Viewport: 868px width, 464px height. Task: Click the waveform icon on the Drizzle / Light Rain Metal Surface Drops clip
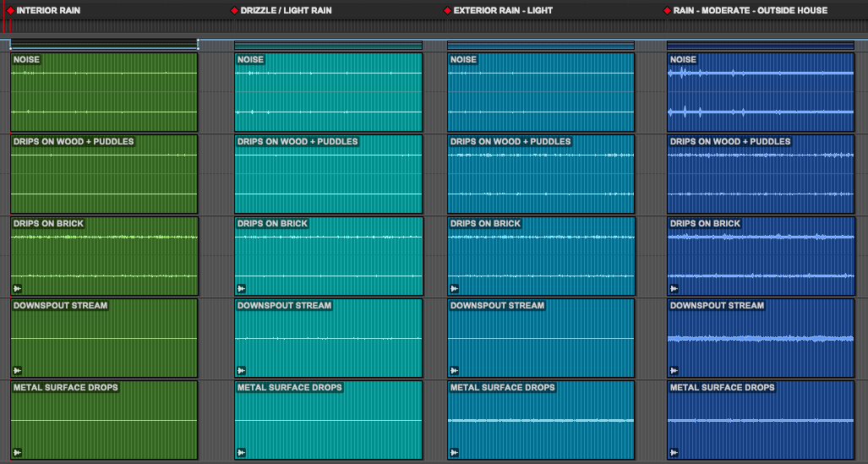pos(241,452)
